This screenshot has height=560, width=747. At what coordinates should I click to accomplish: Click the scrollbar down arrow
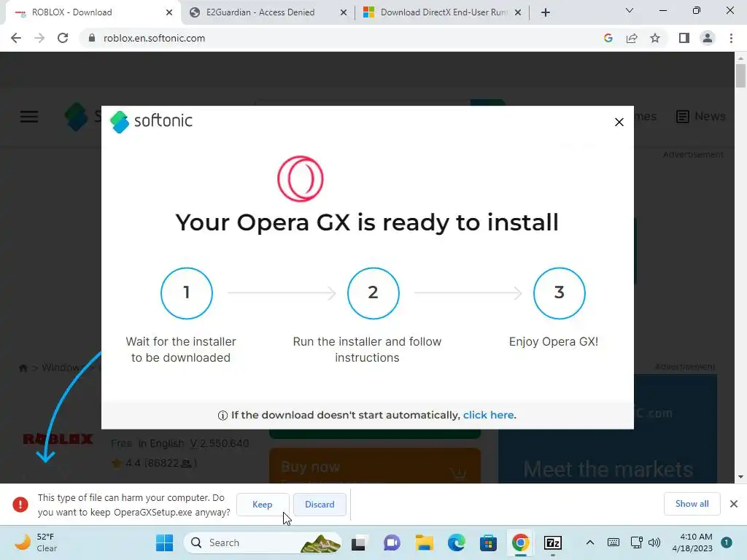pos(740,477)
